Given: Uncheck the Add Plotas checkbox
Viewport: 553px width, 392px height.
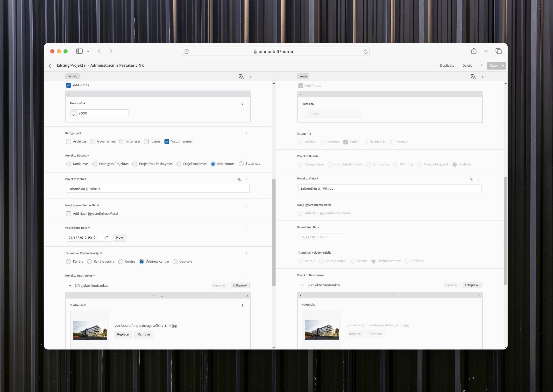Looking at the screenshot, I should (x=68, y=85).
